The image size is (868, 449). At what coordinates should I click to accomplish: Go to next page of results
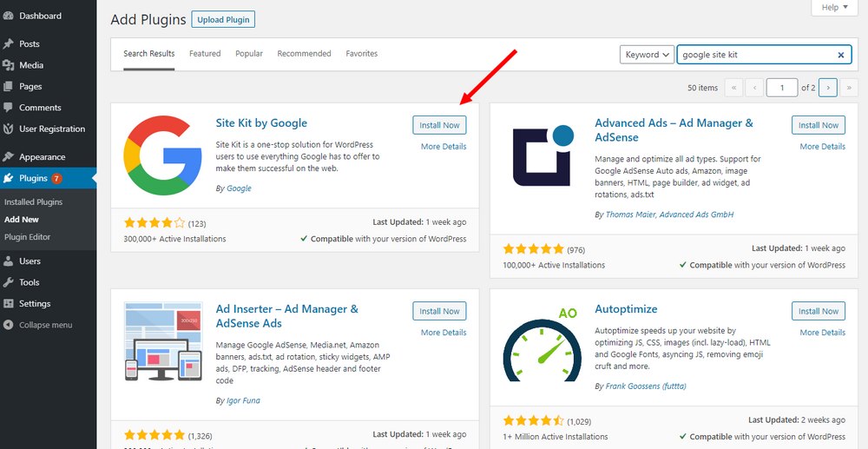tap(827, 88)
